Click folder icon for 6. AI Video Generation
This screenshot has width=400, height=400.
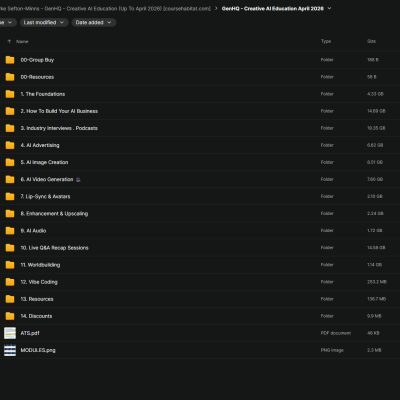click(10, 179)
